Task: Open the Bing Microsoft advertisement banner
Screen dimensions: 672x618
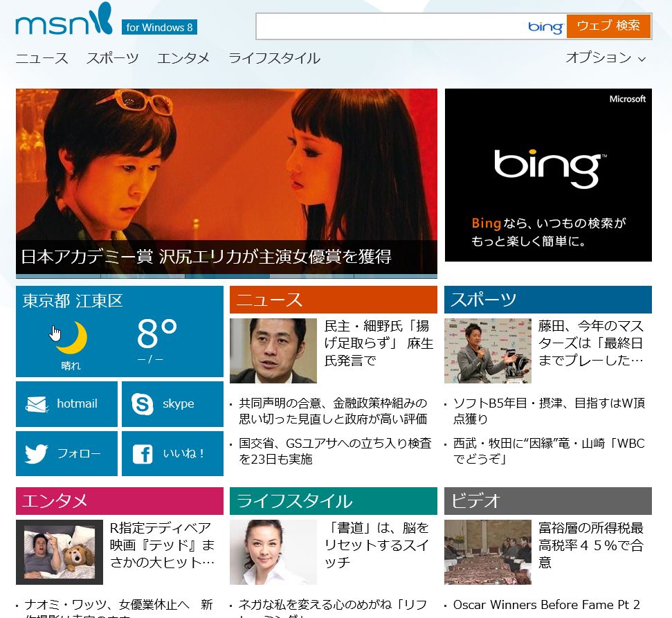Action: coord(548,175)
